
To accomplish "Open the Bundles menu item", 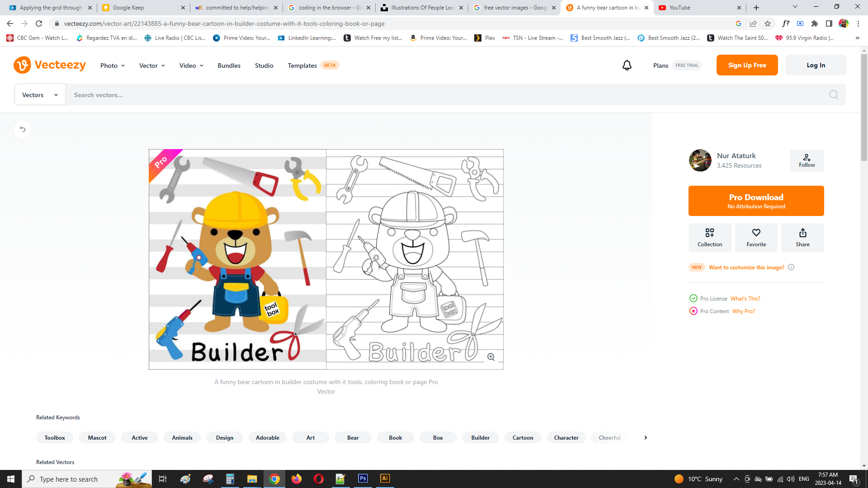I will 229,66.
